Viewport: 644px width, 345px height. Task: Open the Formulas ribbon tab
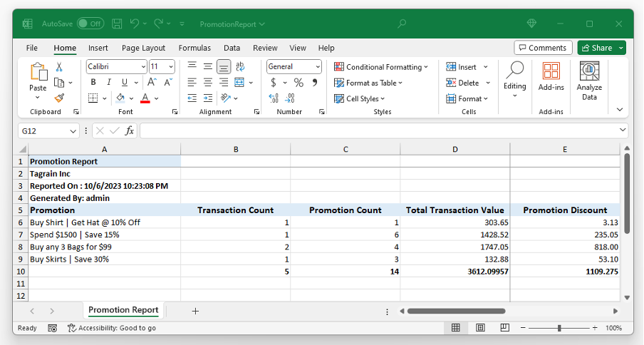tap(194, 48)
